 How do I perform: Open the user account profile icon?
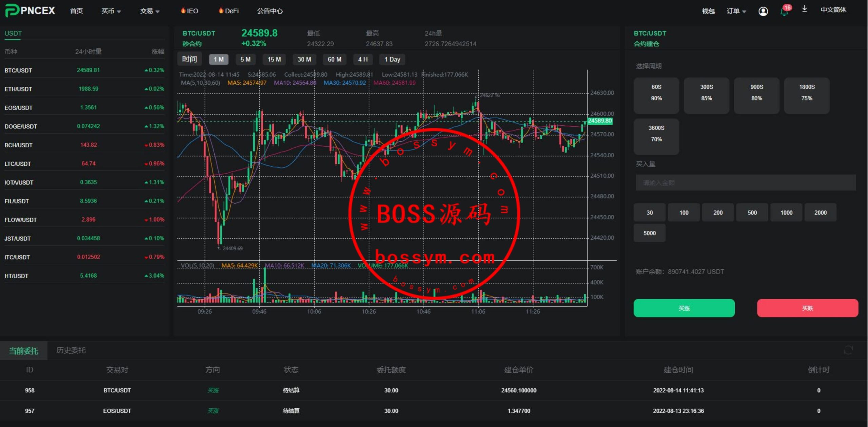click(763, 11)
